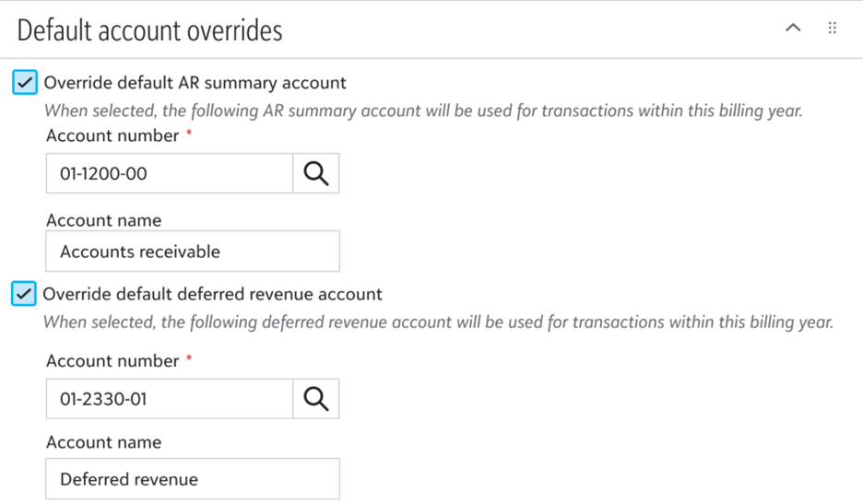Image resolution: width=863 pixels, height=504 pixels.
Task: Click the Accounts receivable account name field
Action: point(192,252)
